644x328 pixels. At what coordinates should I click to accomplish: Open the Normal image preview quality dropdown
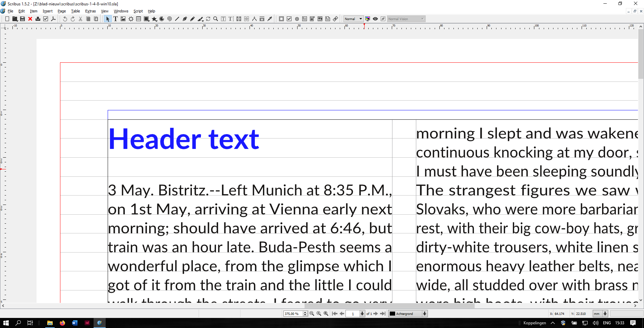(353, 19)
